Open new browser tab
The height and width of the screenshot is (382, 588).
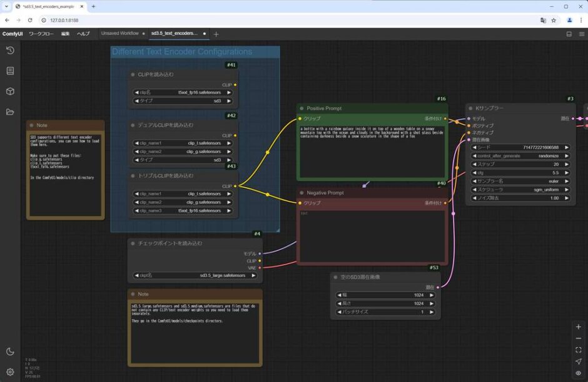(x=93, y=6)
